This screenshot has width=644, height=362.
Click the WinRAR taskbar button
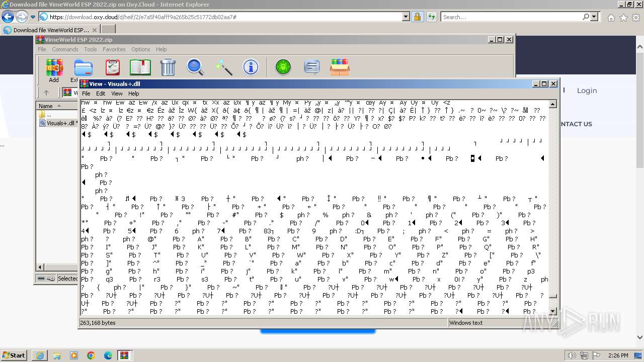pos(124,355)
